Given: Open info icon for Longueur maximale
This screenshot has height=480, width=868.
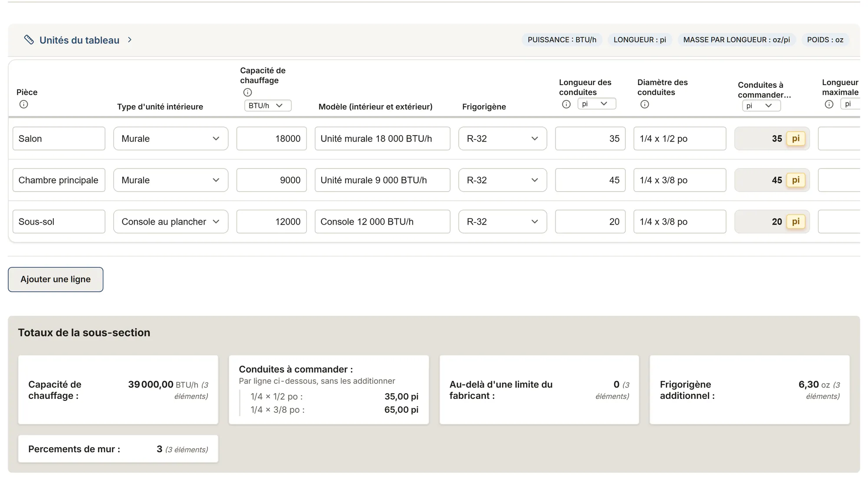Looking at the screenshot, I should pyautogui.click(x=829, y=104).
